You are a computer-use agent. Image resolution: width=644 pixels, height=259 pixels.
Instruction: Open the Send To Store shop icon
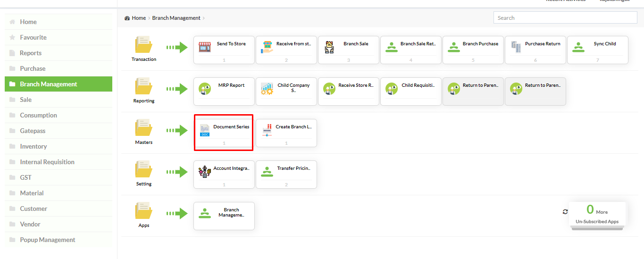click(x=204, y=47)
